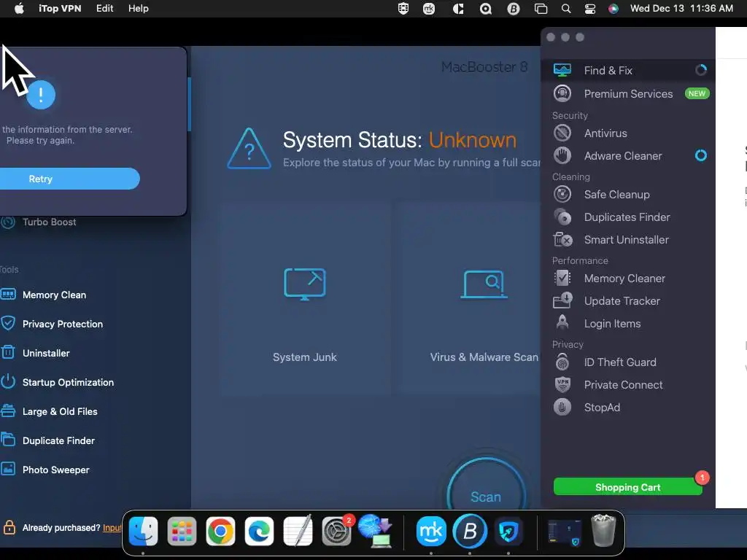This screenshot has width=747, height=560.
Task: Open Memory Cleaner under Performance
Action: point(628,278)
